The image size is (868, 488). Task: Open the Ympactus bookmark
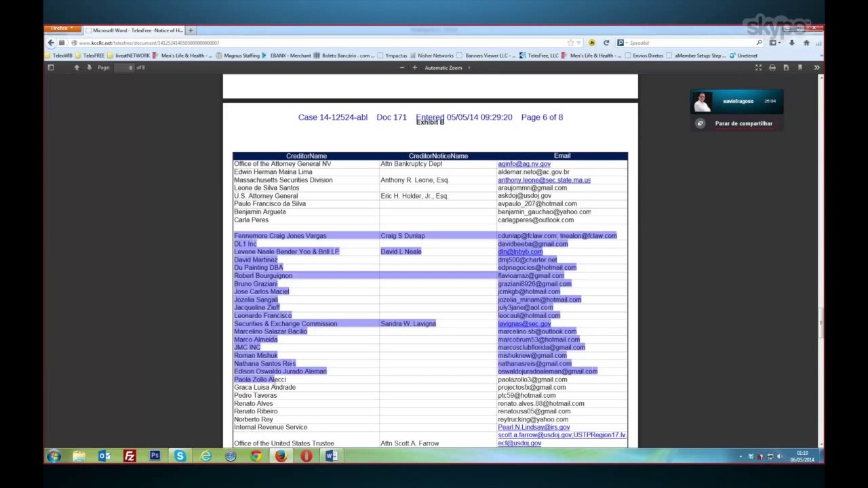coord(392,56)
